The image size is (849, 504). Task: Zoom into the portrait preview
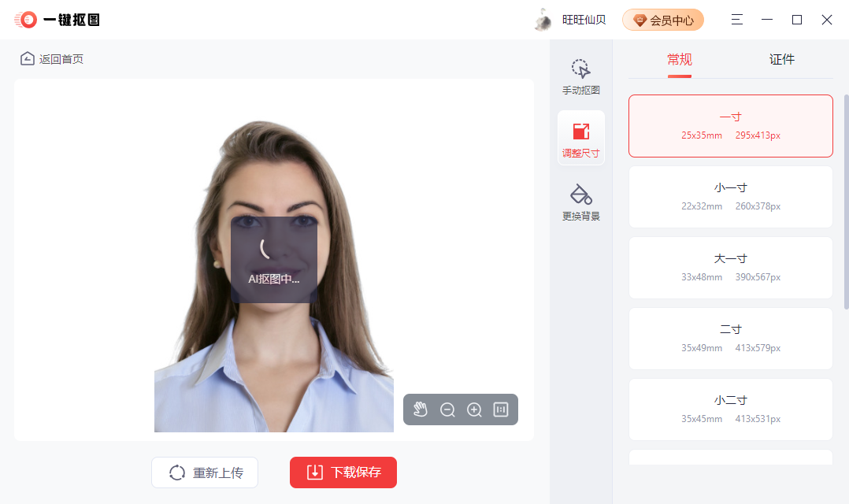pos(473,409)
